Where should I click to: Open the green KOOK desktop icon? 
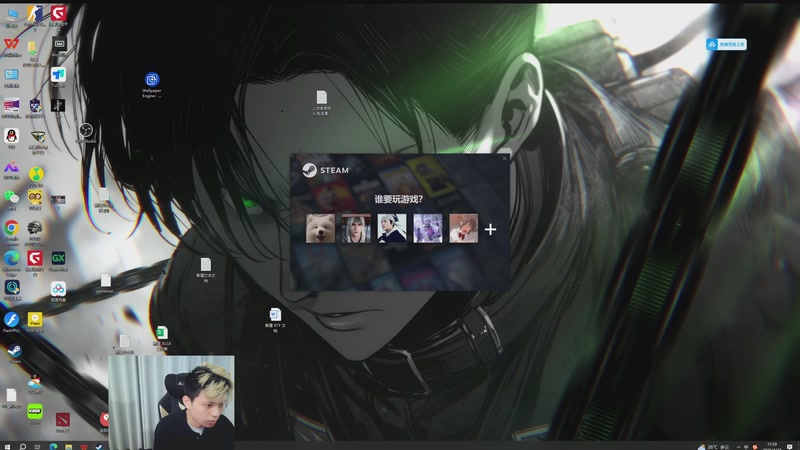[35, 411]
